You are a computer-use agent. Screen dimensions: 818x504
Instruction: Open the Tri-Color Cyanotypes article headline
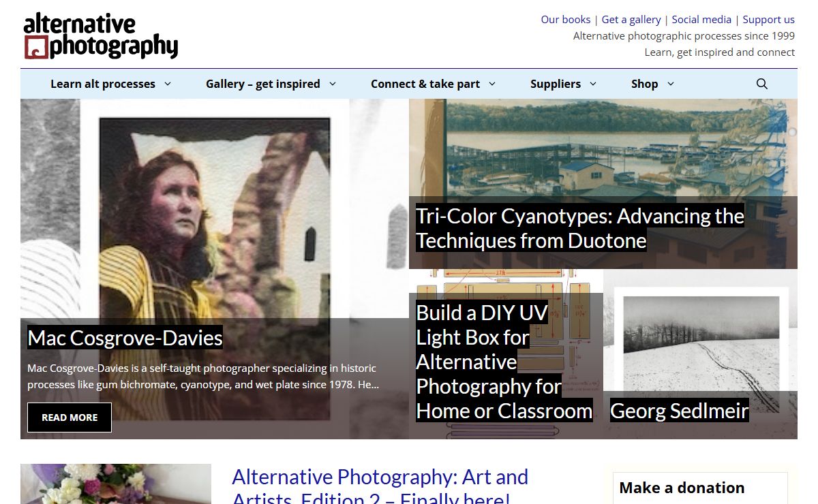(580, 228)
